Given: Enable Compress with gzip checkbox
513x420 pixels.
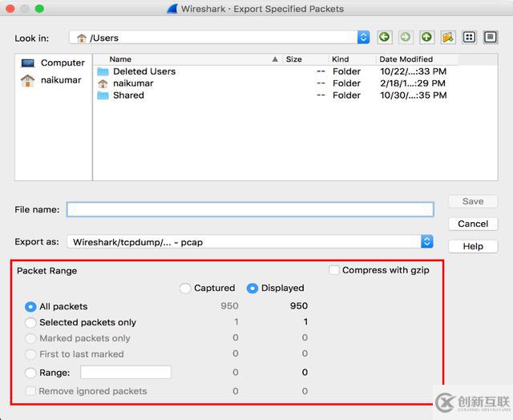Looking at the screenshot, I should (334, 270).
